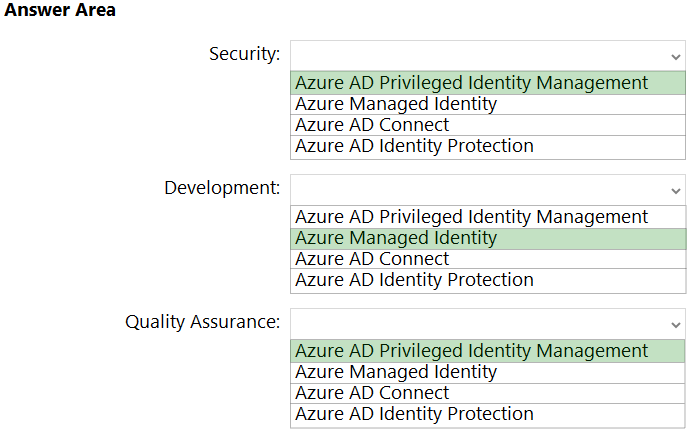Select highlighted Azure Managed Identity under Development

[396, 238]
